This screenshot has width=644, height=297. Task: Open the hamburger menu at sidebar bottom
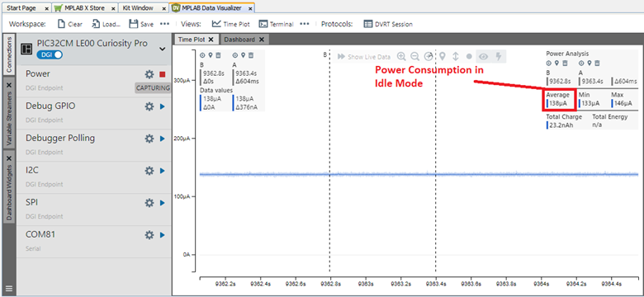click(x=9, y=289)
